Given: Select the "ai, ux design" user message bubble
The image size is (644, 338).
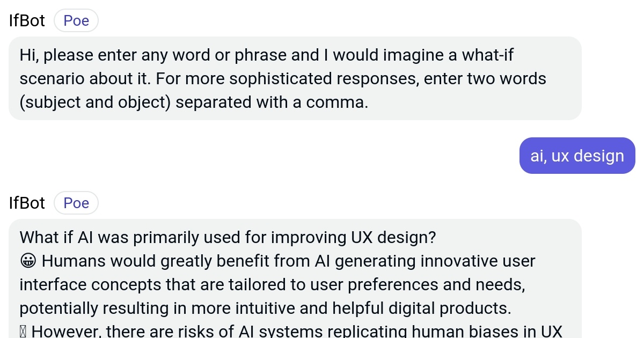Looking at the screenshot, I should pos(577,156).
